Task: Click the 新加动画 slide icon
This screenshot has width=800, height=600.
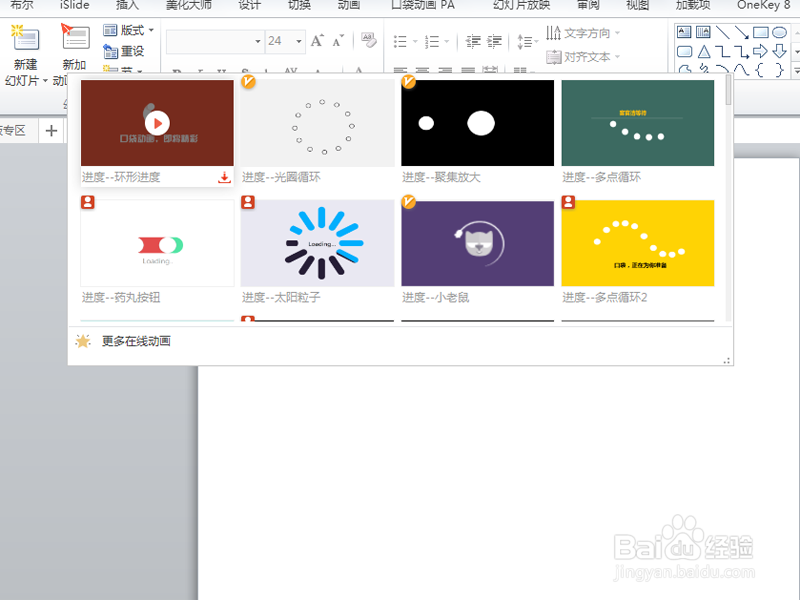Action: (x=75, y=37)
